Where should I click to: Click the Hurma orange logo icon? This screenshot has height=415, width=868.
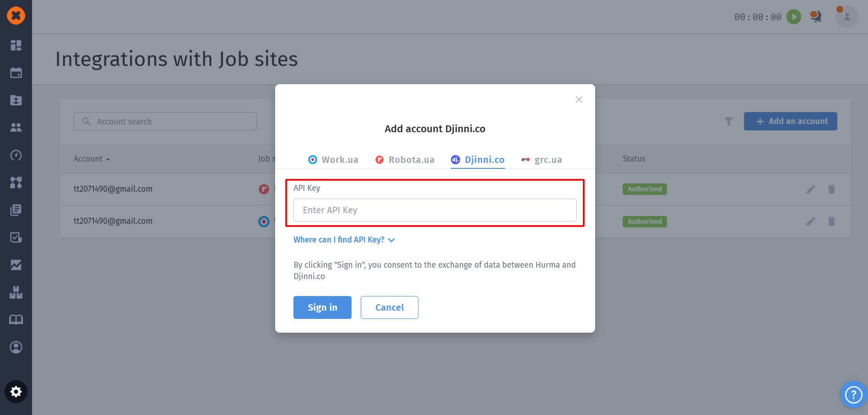16,16
